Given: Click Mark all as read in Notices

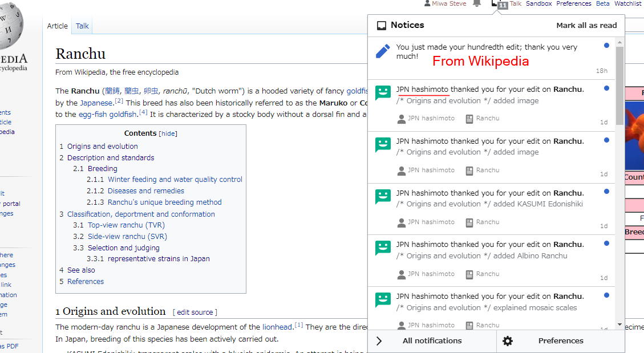Looking at the screenshot, I should click(x=586, y=25).
